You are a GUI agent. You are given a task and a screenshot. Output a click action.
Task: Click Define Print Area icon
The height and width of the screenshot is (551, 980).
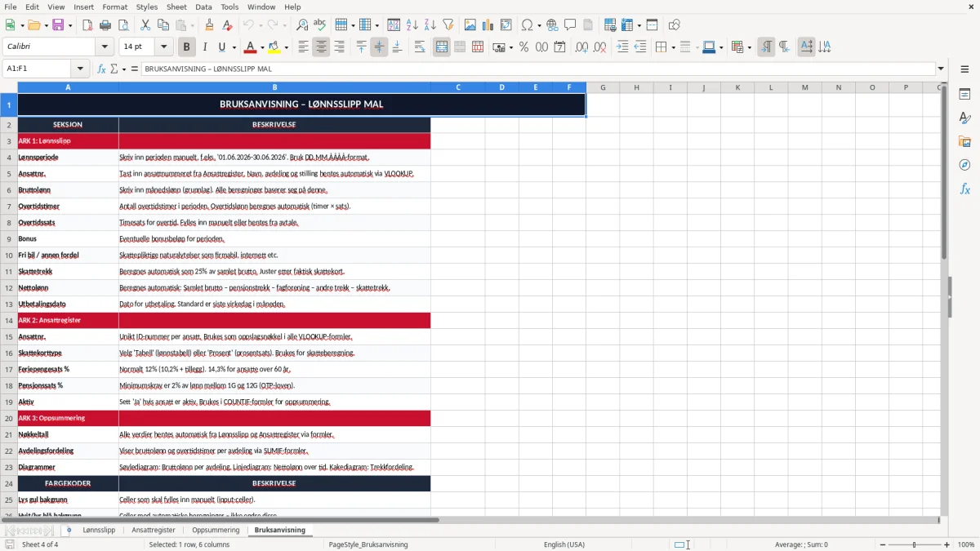[610, 25]
